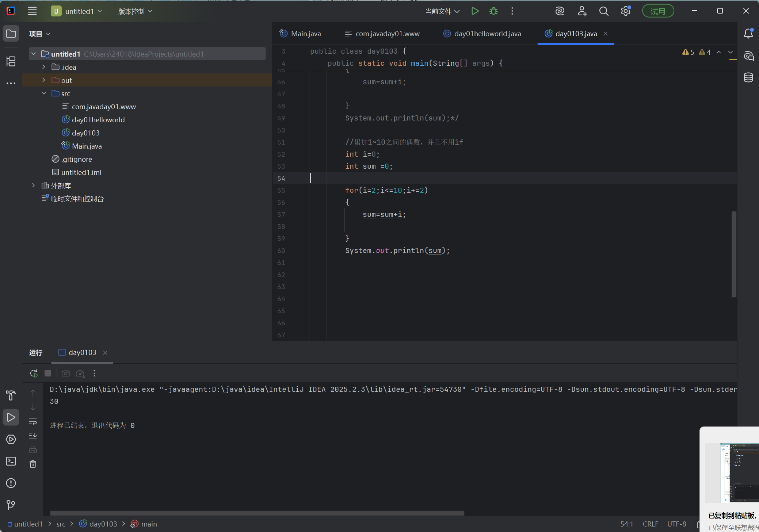Click the Rerun day0103 icon
Viewport: 759px width, 532px height.
click(34, 373)
